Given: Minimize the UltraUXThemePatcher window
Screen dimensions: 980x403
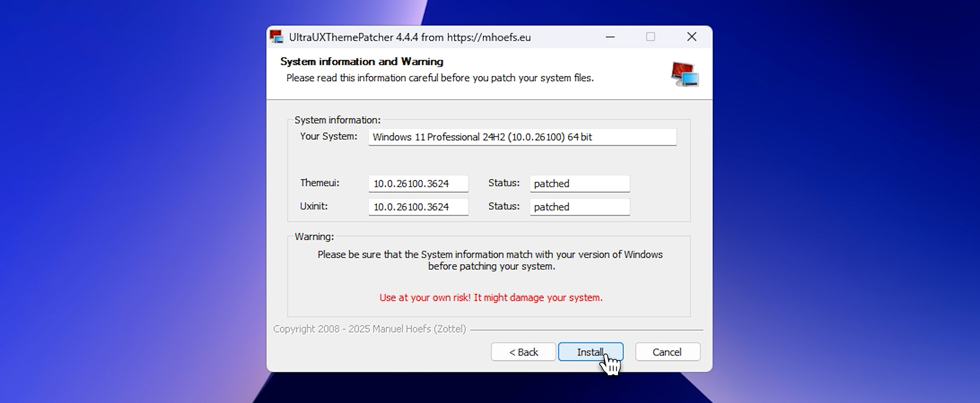Looking at the screenshot, I should click(x=610, y=37).
